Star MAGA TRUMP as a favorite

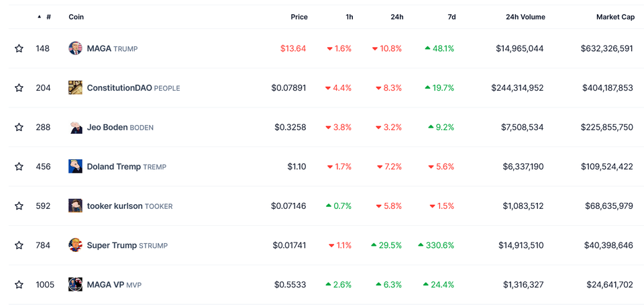tap(19, 48)
